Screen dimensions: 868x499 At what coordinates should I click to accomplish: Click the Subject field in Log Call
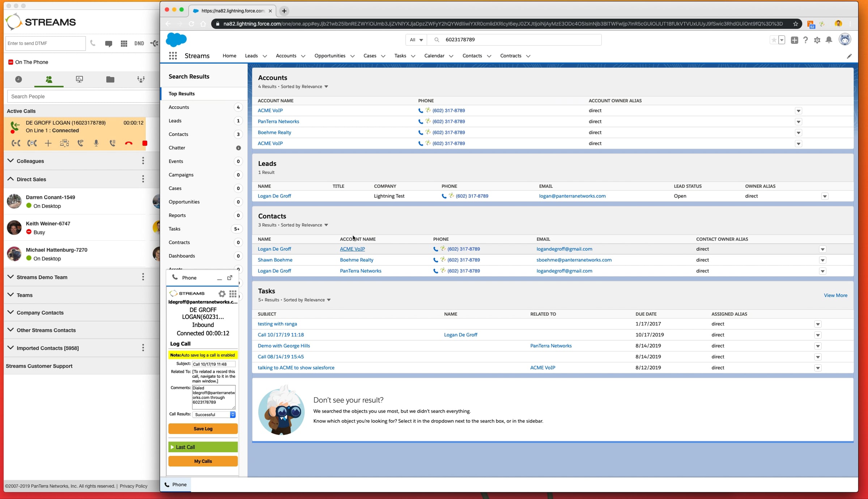click(x=213, y=364)
